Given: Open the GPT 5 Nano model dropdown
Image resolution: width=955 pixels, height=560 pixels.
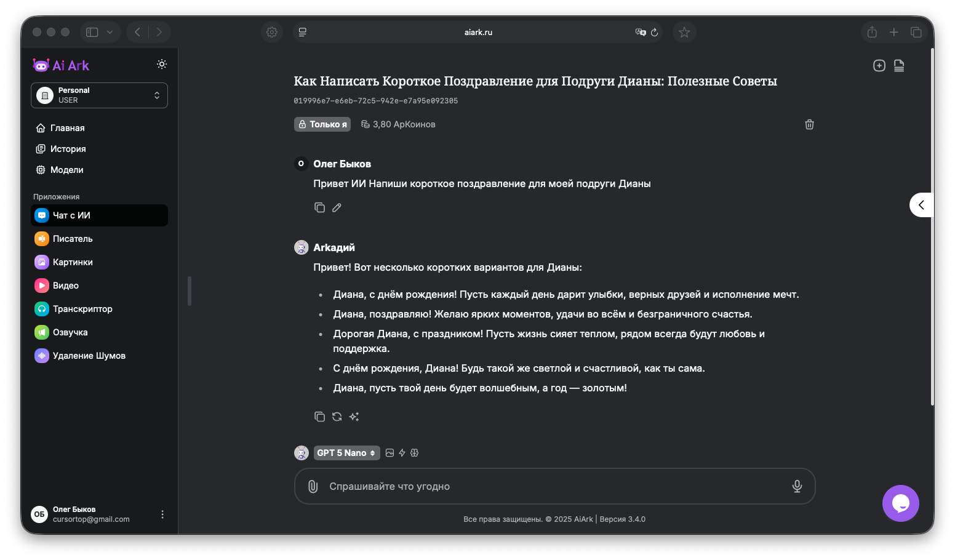Looking at the screenshot, I should (x=346, y=453).
